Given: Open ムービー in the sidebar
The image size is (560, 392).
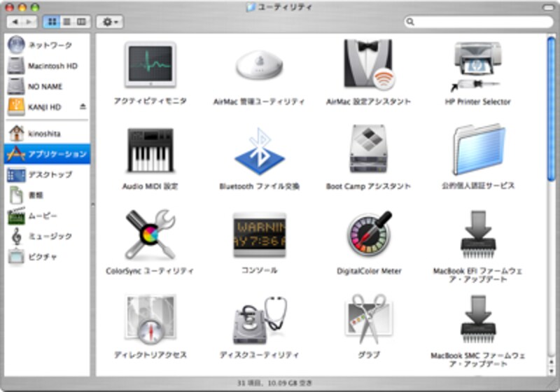Looking at the screenshot, I should click(x=47, y=216).
